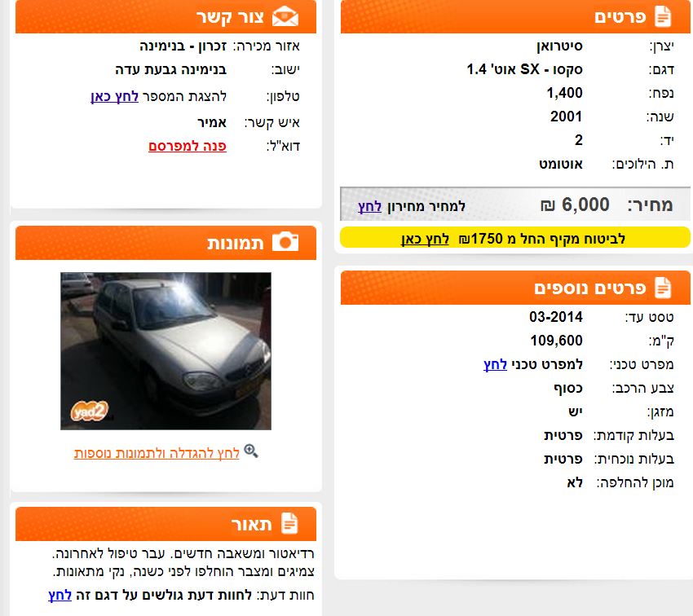This screenshot has height=616, width=693.
Task: Click the camera icon in תמונות header
Action: click(285, 242)
